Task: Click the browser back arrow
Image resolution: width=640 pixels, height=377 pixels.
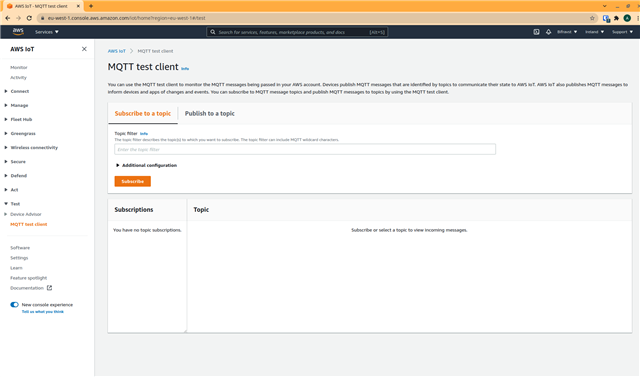Action: point(8,18)
